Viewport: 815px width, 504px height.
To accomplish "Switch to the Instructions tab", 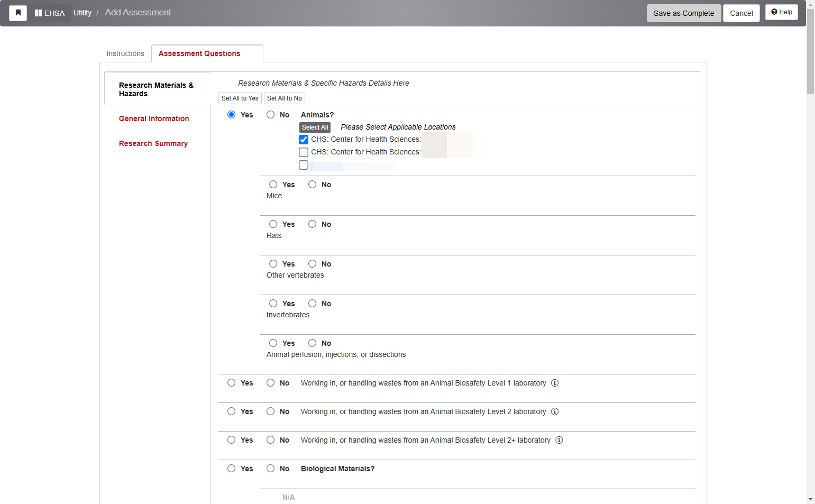I will click(x=125, y=53).
